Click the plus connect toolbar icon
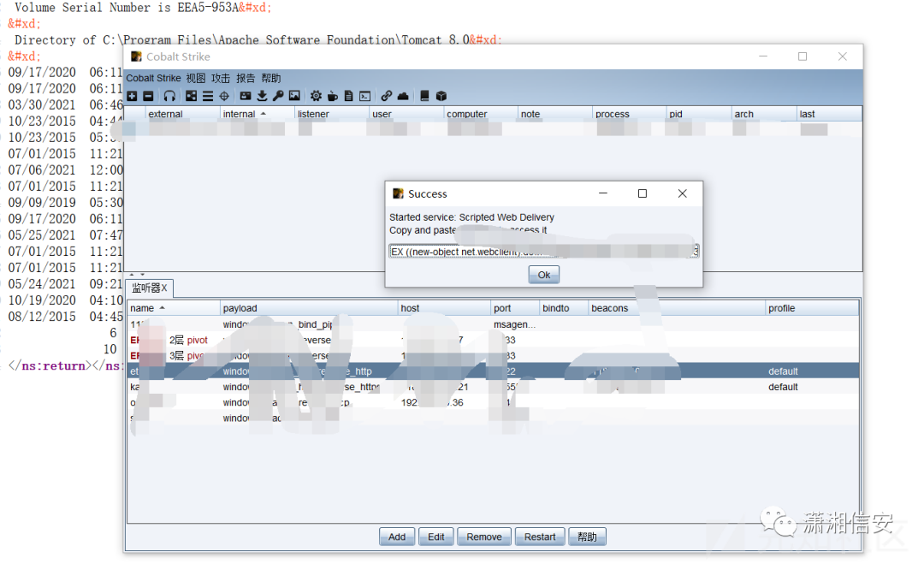Viewport: 924px width, 564px height. pyautogui.click(x=132, y=96)
